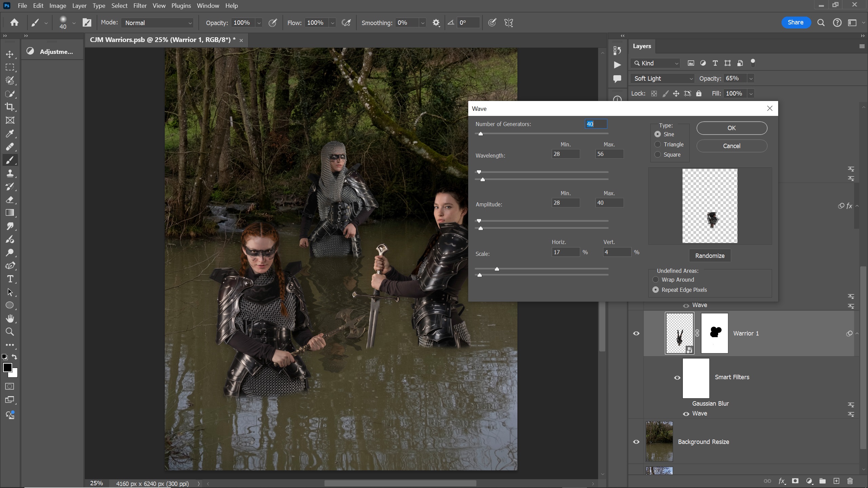This screenshot has width=868, height=488.
Task: Open brush smoothing options gear
Action: (436, 23)
